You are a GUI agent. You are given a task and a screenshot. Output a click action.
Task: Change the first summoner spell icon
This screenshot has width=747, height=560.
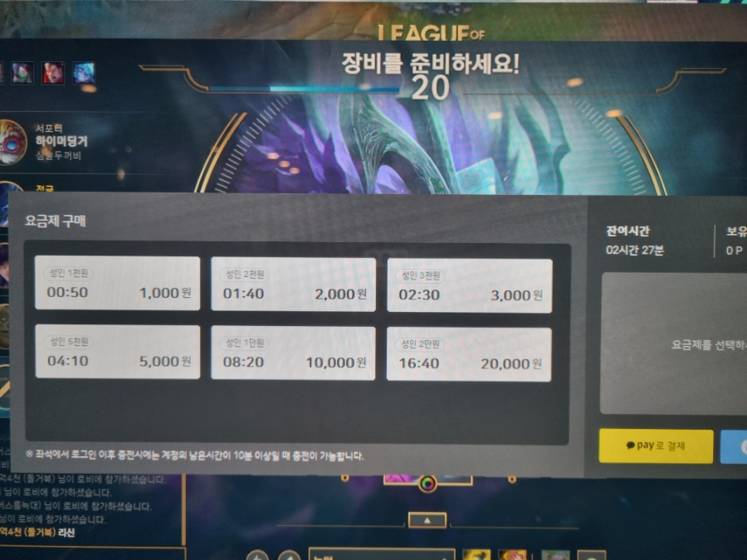pos(476,555)
